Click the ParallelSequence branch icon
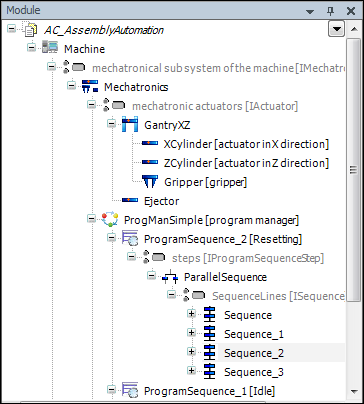The width and height of the screenshot is (364, 404). point(170,277)
